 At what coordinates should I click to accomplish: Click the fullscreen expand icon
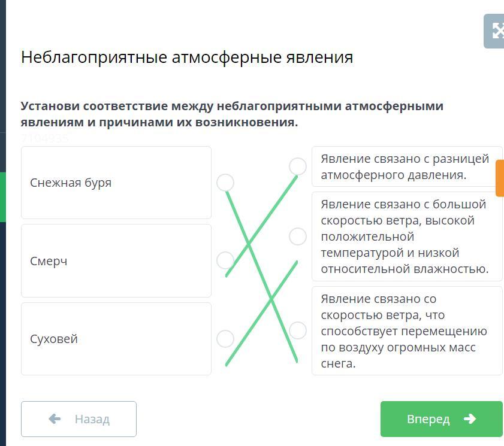(x=496, y=31)
